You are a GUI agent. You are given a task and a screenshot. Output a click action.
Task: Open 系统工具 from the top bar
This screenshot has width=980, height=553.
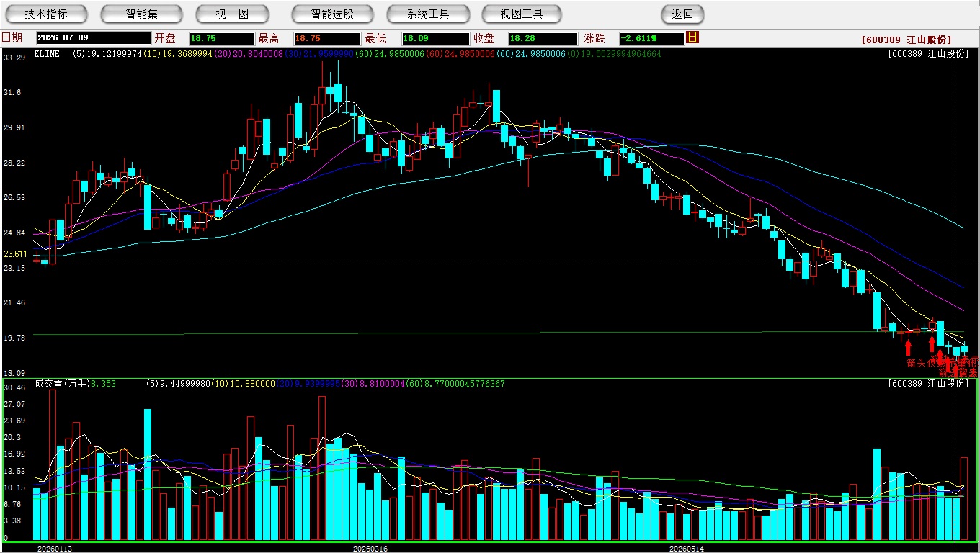[428, 14]
